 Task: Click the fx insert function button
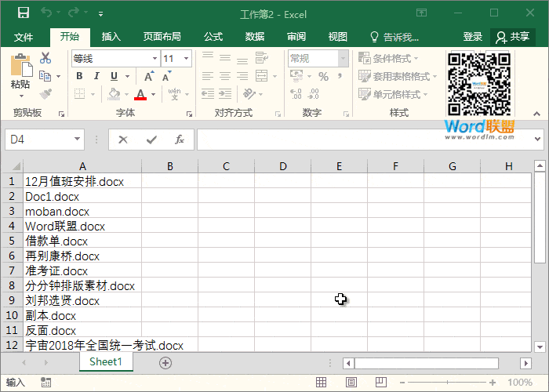click(180, 140)
